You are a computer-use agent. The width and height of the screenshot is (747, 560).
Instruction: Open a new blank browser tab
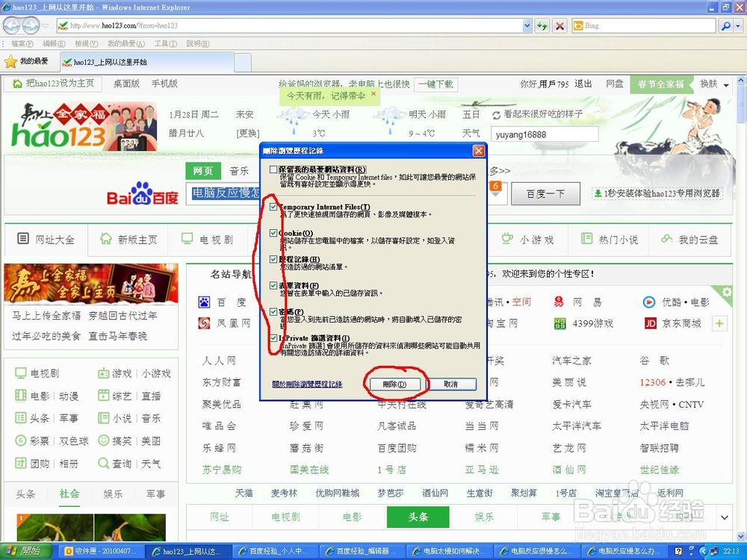point(243,63)
